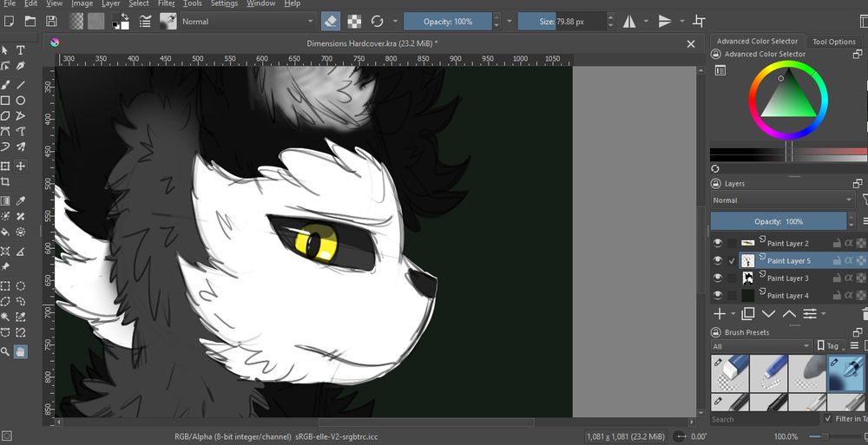This screenshot has width=868, height=445.
Task: Toggle visibility of Paint Layer 4
Action: (x=718, y=296)
